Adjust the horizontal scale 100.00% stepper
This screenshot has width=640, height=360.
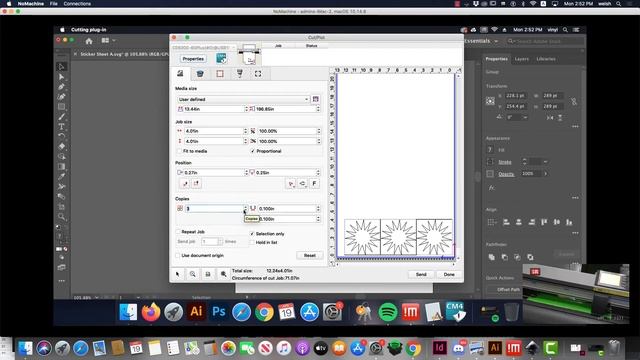pos(319,131)
